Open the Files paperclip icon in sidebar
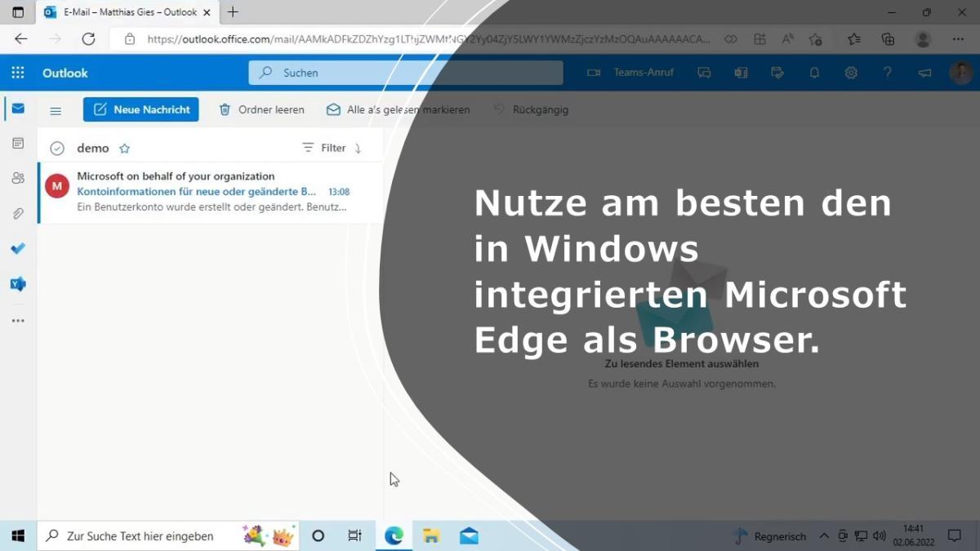Viewport: 980px width, 551px height. pyautogui.click(x=18, y=214)
